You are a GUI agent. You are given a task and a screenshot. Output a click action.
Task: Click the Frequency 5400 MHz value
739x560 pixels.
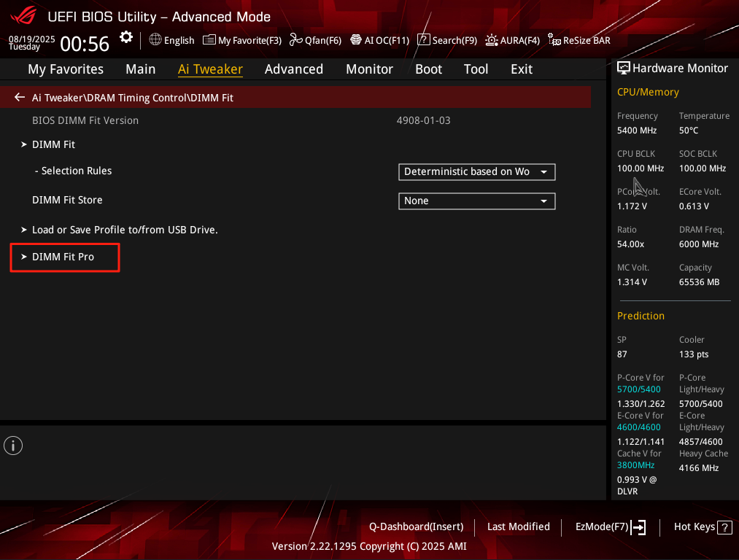[637, 131]
